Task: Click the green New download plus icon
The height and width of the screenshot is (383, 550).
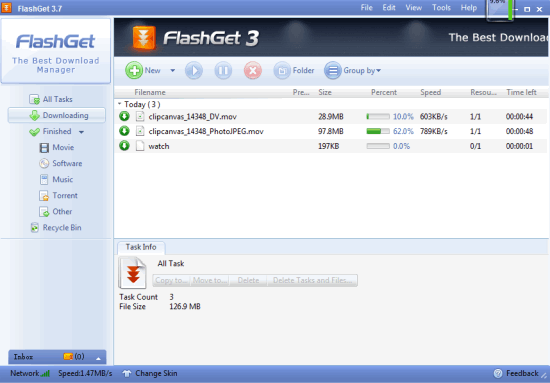Action: 134,70
